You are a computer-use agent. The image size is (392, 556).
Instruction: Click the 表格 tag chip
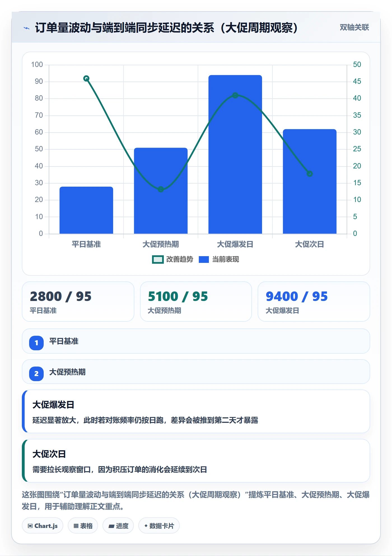click(83, 526)
